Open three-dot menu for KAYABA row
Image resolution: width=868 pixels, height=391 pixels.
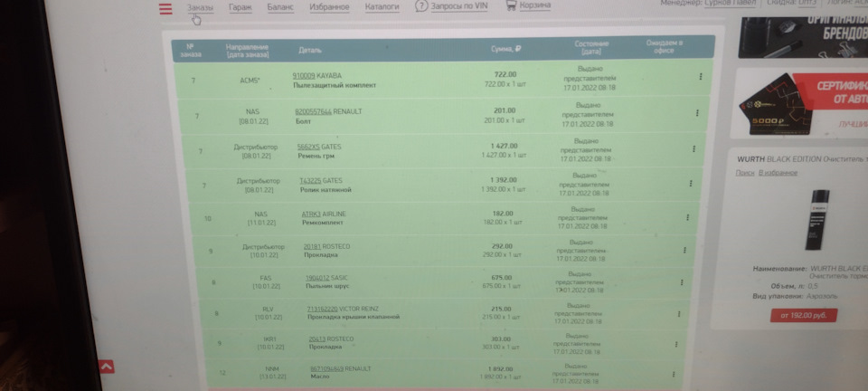point(700,76)
